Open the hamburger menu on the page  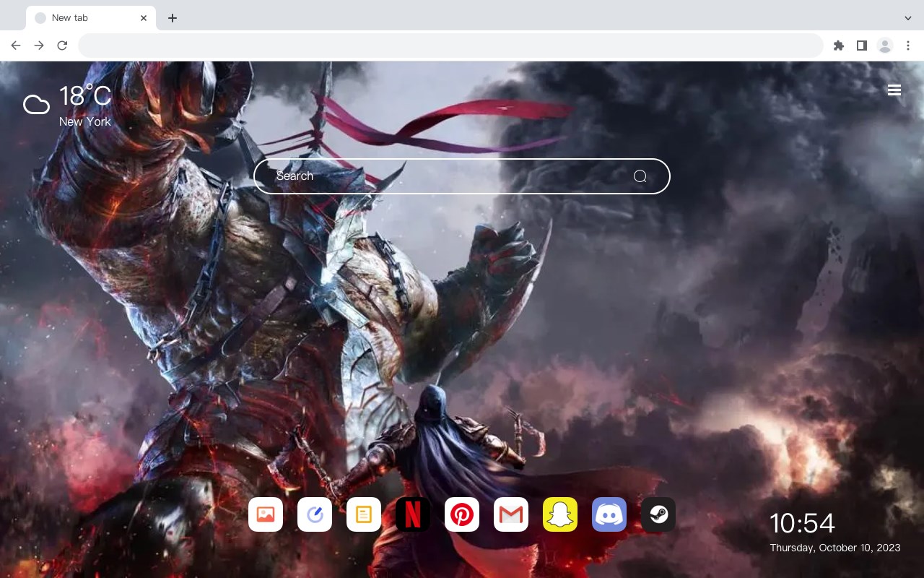coord(894,90)
